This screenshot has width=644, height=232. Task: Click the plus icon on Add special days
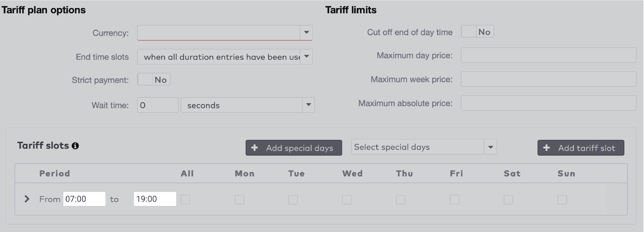254,148
